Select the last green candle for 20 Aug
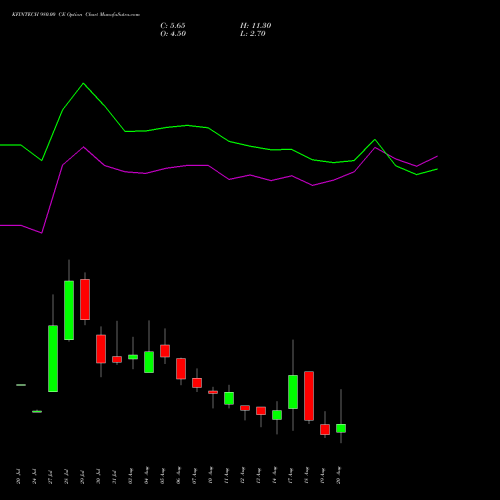This screenshot has height=500, width=500. click(x=341, y=428)
